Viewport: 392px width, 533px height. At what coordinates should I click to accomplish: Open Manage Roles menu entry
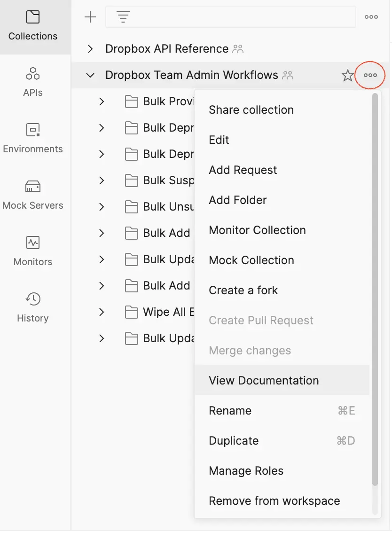click(282, 471)
